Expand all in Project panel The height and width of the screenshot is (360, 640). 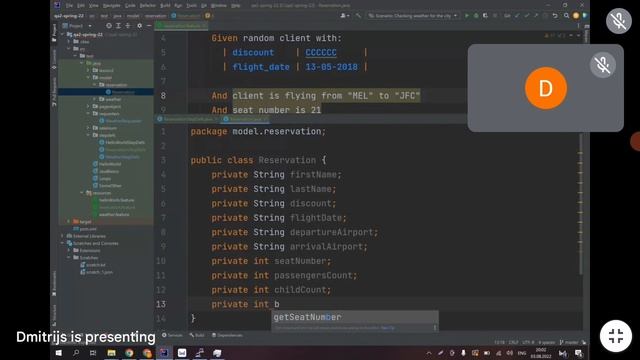point(118,26)
